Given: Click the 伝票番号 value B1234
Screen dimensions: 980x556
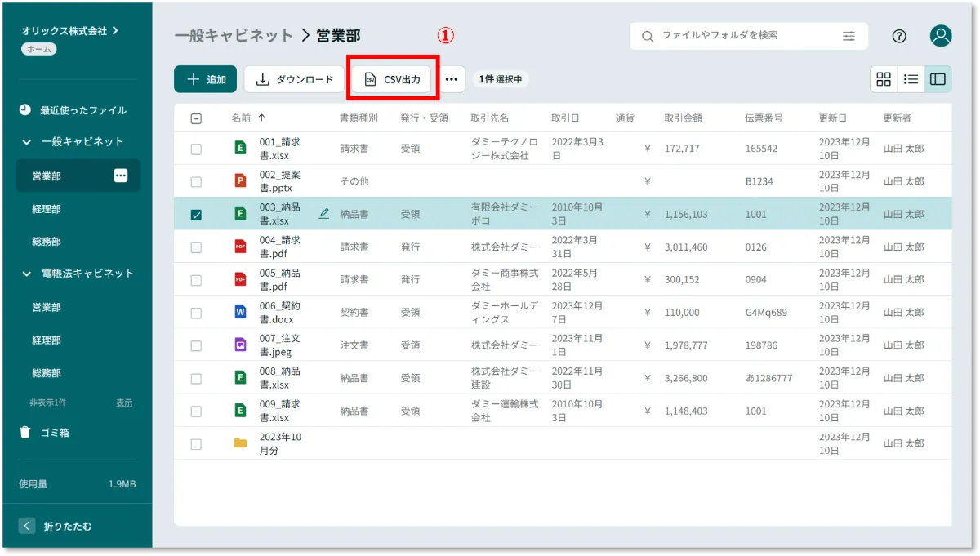Looking at the screenshot, I should click(759, 181).
